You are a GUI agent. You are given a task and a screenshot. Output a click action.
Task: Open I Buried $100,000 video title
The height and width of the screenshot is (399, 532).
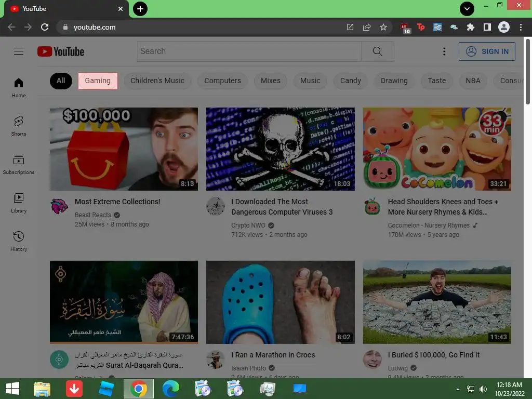(x=434, y=355)
